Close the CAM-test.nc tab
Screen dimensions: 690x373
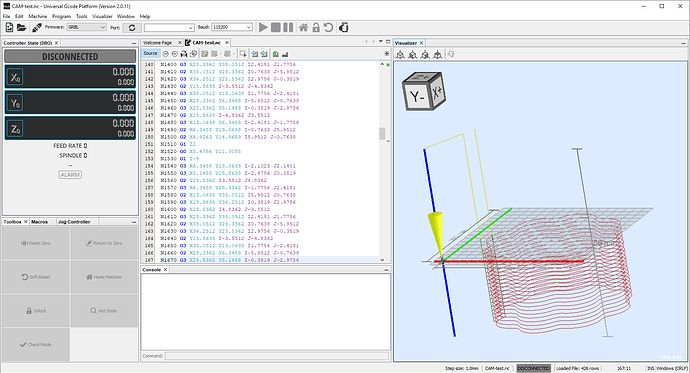click(227, 43)
